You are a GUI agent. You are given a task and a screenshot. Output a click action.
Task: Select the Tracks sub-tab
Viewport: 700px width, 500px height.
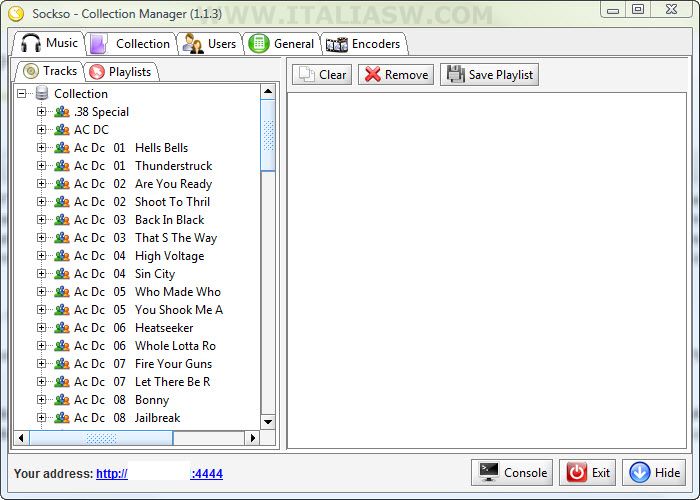tap(50, 71)
